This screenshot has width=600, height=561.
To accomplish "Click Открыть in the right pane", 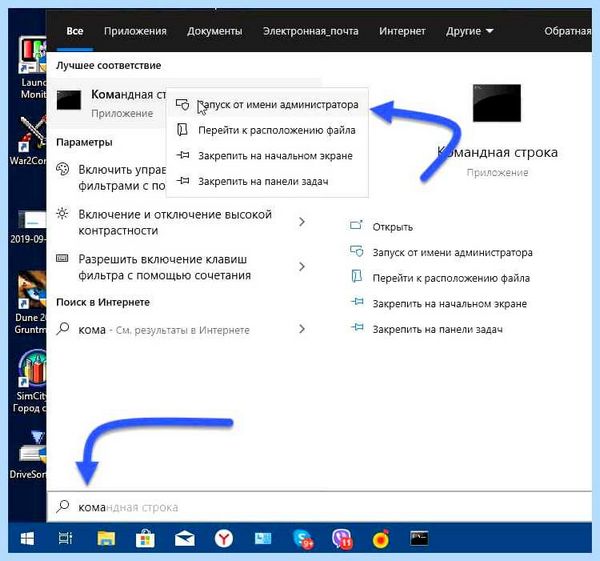I will pyautogui.click(x=393, y=227).
